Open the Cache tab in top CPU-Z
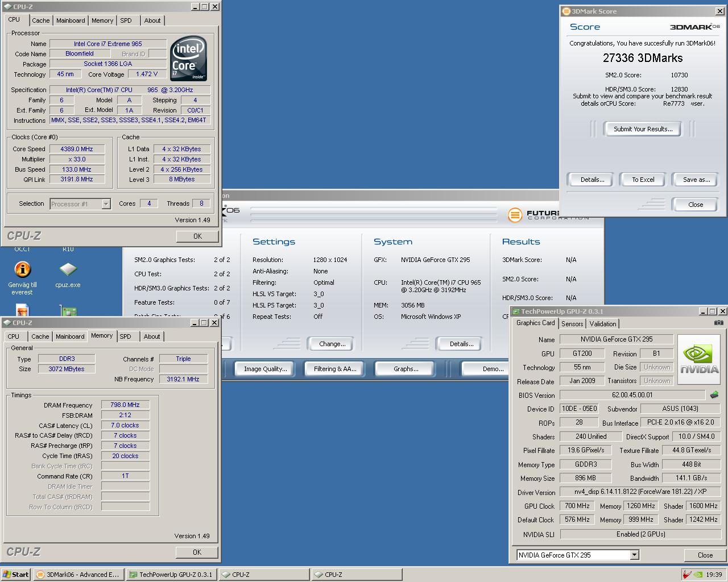 coord(40,20)
